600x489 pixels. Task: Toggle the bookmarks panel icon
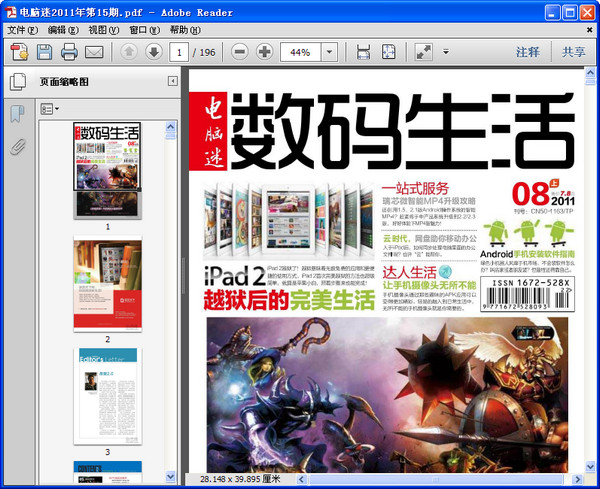(17, 113)
